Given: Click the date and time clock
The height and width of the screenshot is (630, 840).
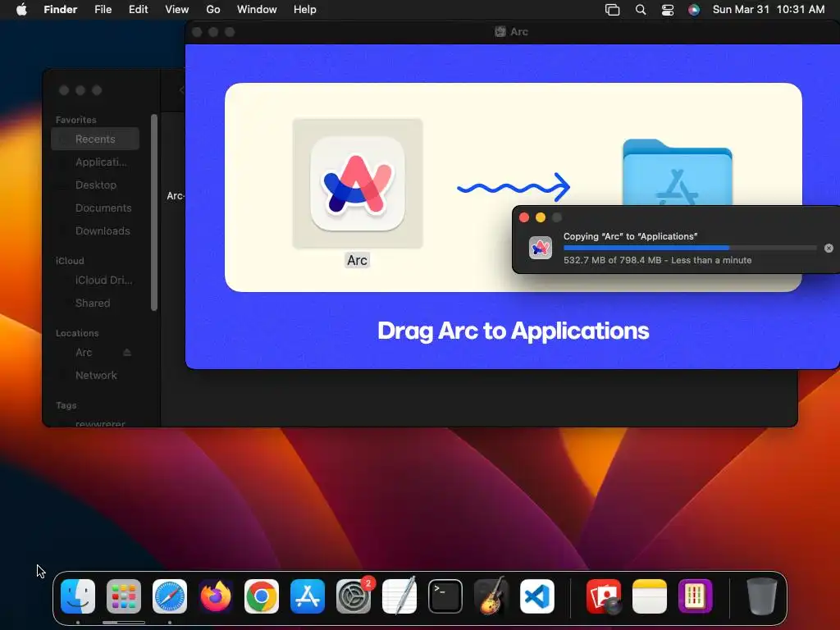Looking at the screenshot, I should point(768,10).
